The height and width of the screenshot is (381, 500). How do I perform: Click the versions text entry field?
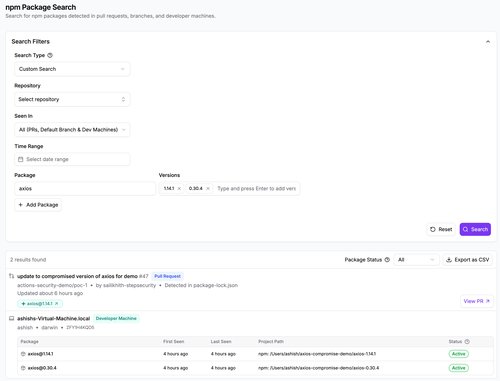tap(256, 189)
